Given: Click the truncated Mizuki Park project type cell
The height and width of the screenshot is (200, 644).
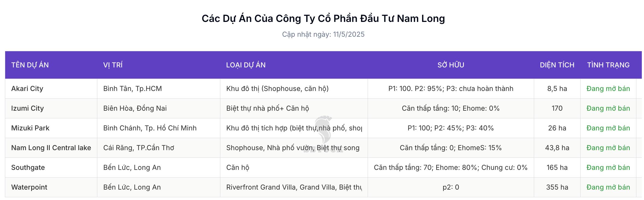Looking at the screenshot, I should 294,128.
